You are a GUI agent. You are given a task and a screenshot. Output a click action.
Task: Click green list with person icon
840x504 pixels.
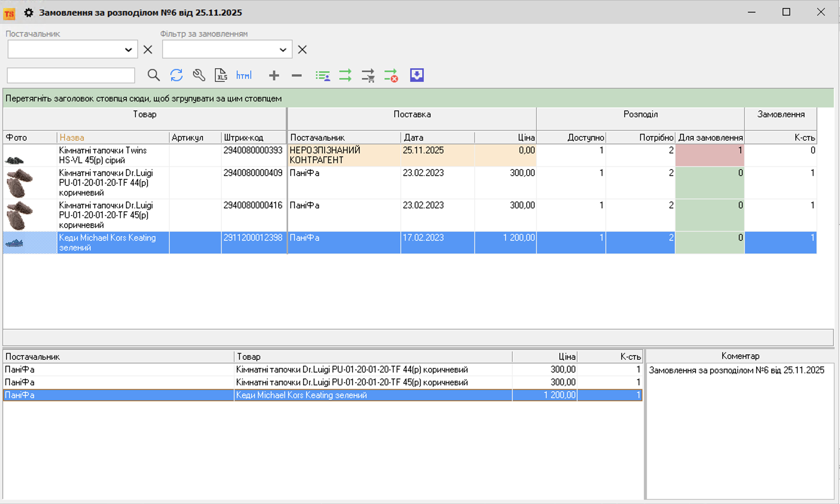pos(323,75)
